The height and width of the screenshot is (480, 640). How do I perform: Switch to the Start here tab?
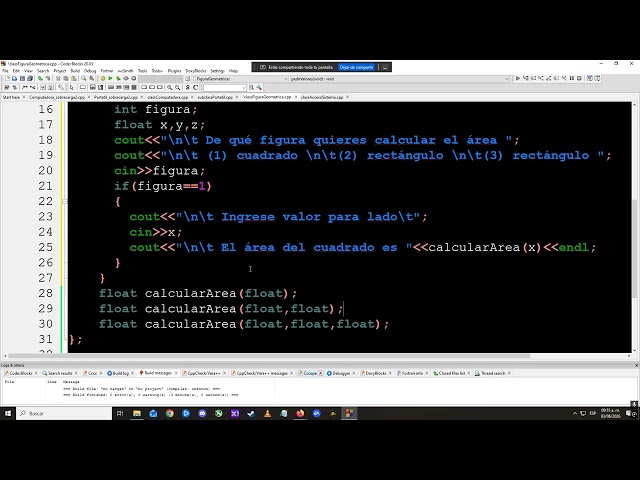pos(11,97)
